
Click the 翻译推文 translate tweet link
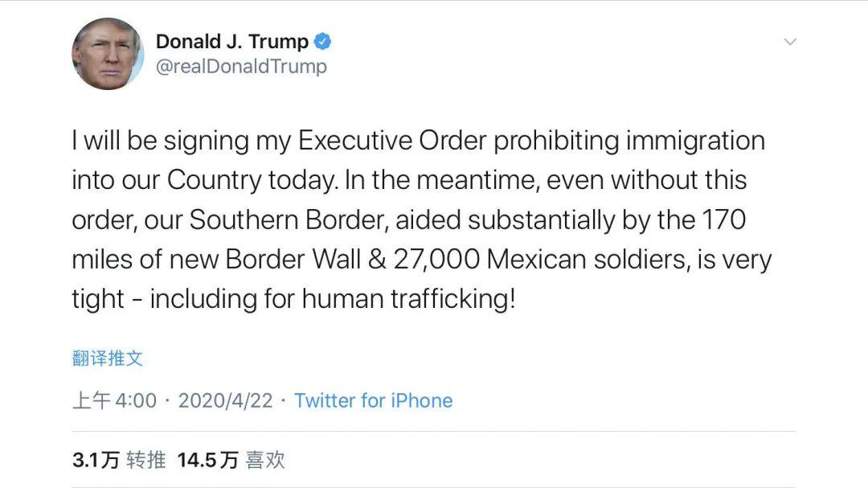click(108, 359)
